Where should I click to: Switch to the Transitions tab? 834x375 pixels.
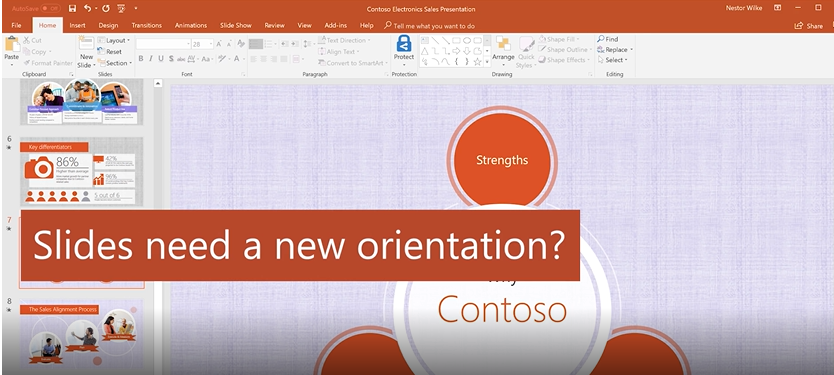[146, 26]
